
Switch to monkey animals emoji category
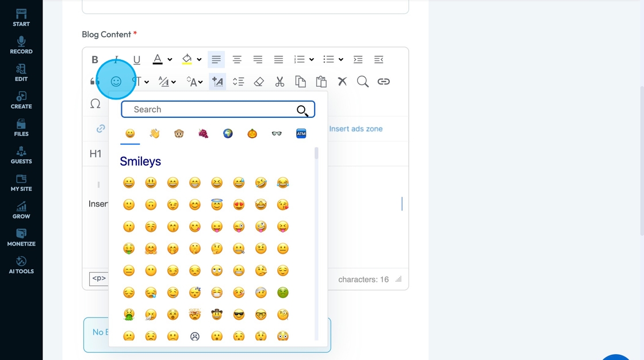point(179,133)
